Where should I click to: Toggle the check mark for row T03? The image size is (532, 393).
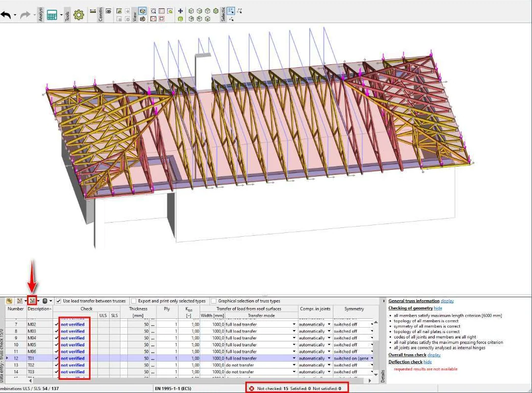57,372
